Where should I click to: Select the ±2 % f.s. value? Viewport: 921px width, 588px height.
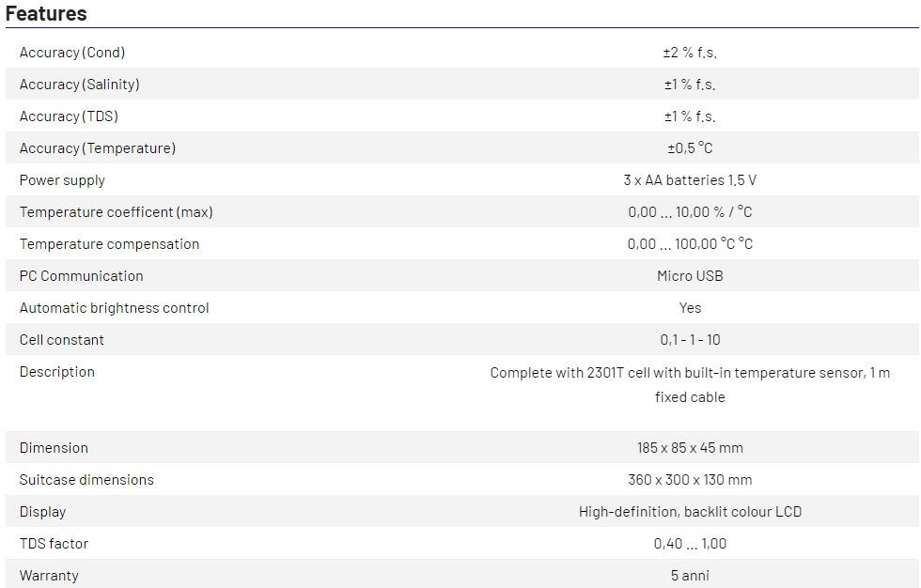(690, 53)
